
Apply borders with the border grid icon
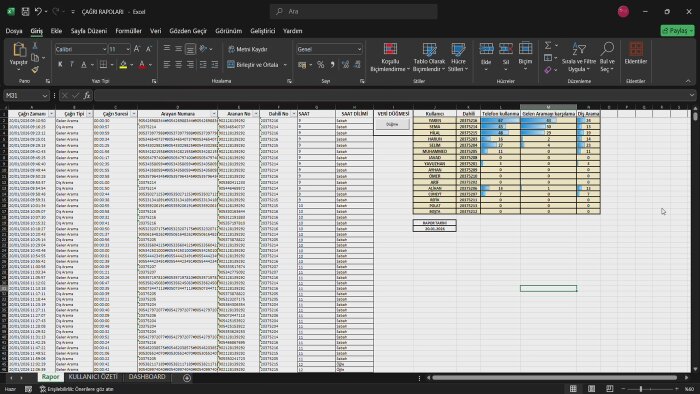pyautogui.click(x=103, y=65)
